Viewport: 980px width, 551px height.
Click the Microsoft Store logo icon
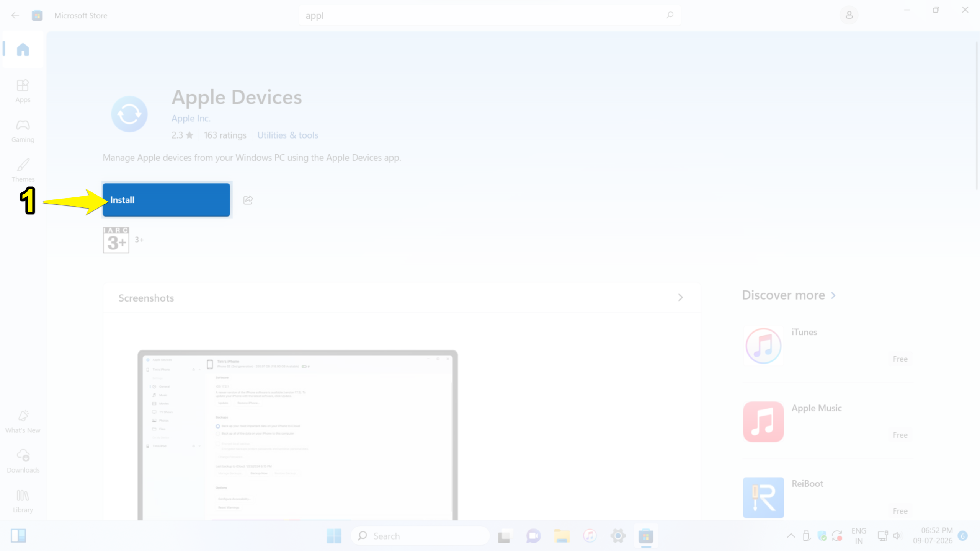point(37,15)
